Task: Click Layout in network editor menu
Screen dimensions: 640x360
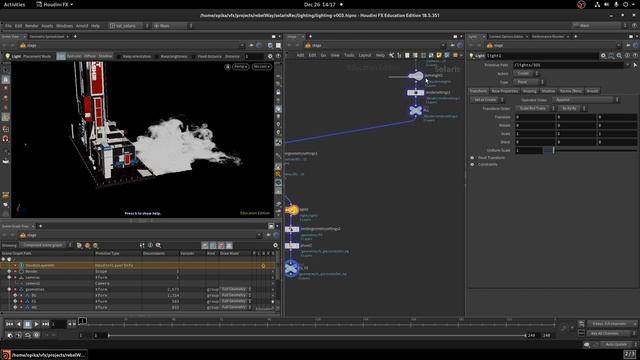Action: (364, 55)
